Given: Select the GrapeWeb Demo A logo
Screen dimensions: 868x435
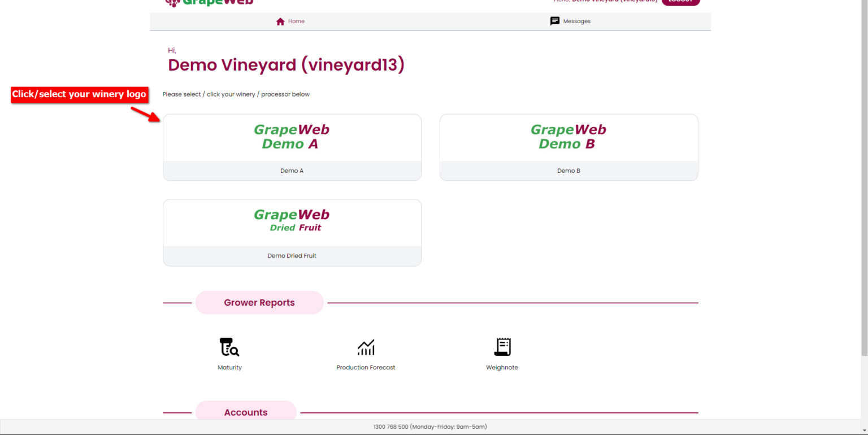Looking at the screenshot, I should click(x=292, y=137).
